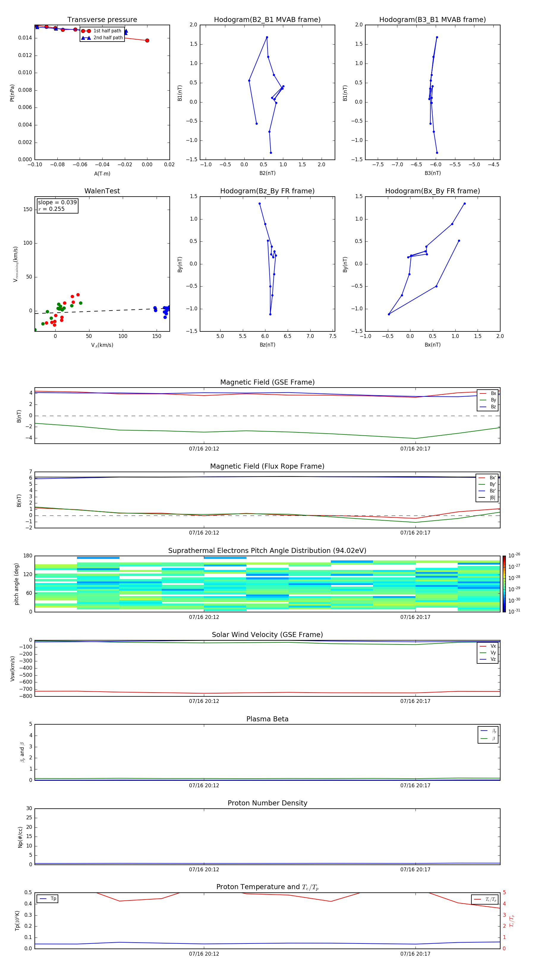The image size is (535, 980).
Task: Click the "Proton Number Density" title
Action: 267,803
